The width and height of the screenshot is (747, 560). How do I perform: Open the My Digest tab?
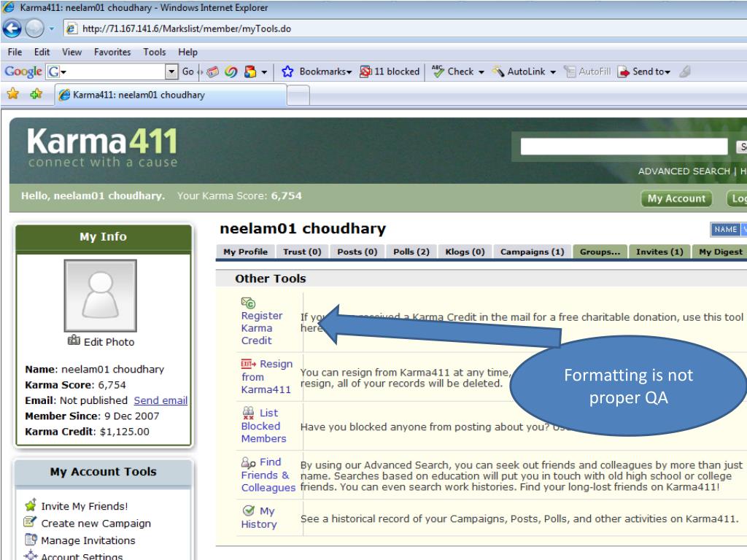[720, 252]
